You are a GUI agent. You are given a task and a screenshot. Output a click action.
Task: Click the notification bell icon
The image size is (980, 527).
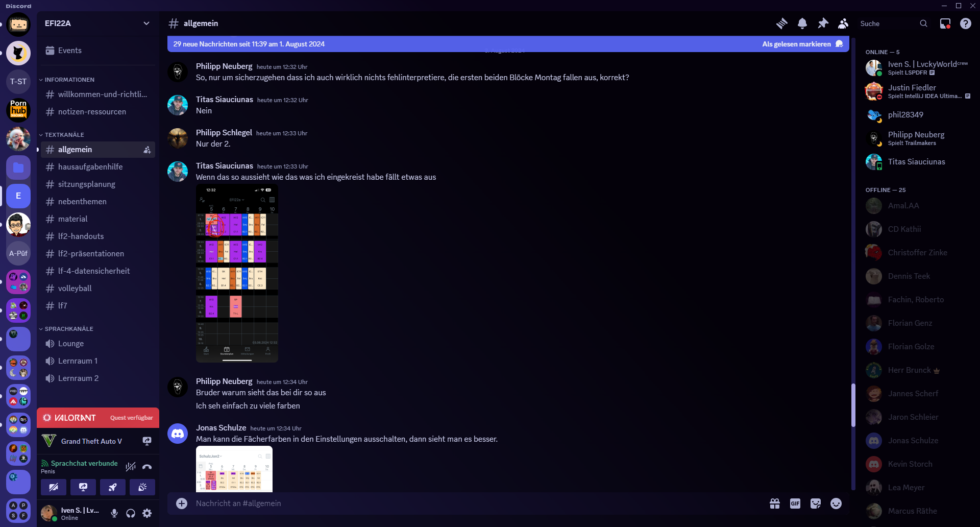(x=802, y=23)
